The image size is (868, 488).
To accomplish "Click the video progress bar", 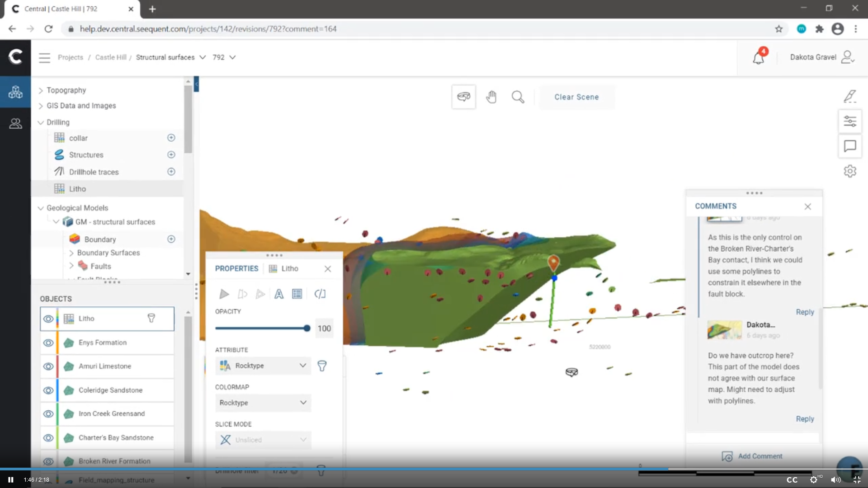I will pos(434,469).
